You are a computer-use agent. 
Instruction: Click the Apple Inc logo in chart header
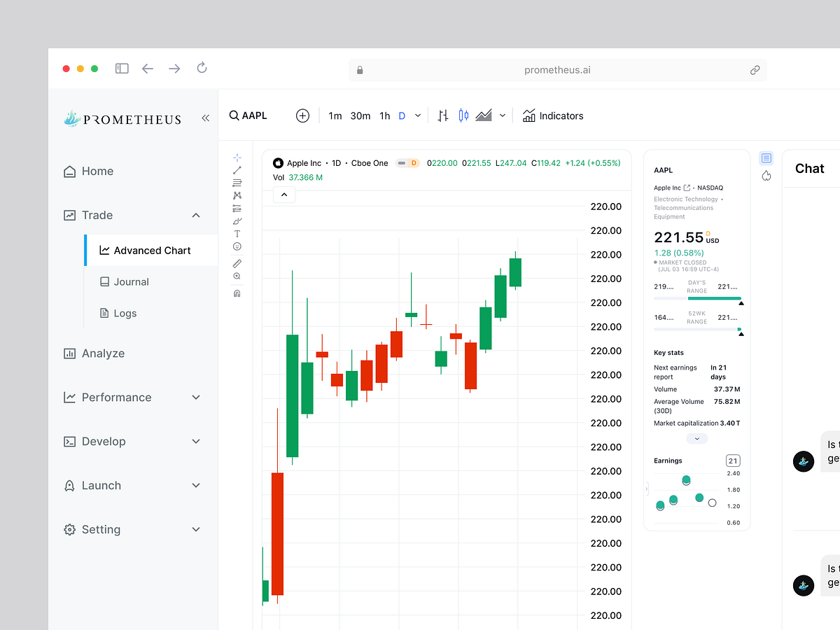278,163
